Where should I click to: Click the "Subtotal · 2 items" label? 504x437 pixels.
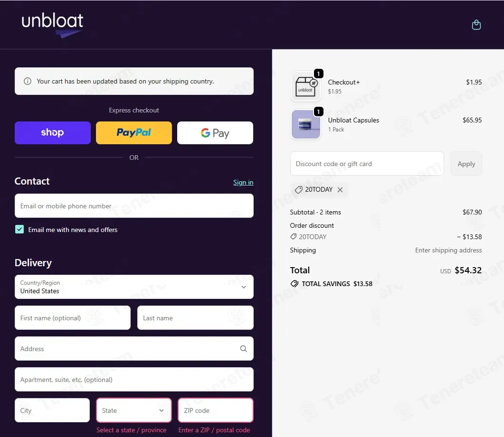click(315, 212)
